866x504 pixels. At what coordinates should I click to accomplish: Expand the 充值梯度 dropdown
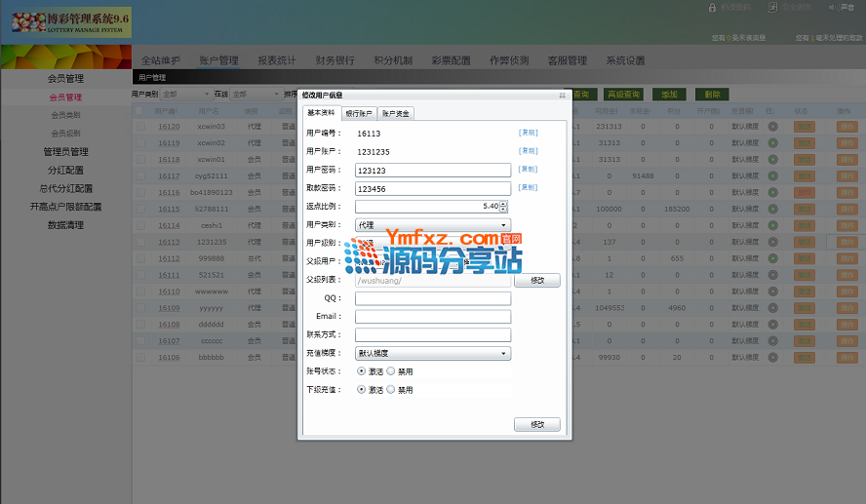click(433, 354)
